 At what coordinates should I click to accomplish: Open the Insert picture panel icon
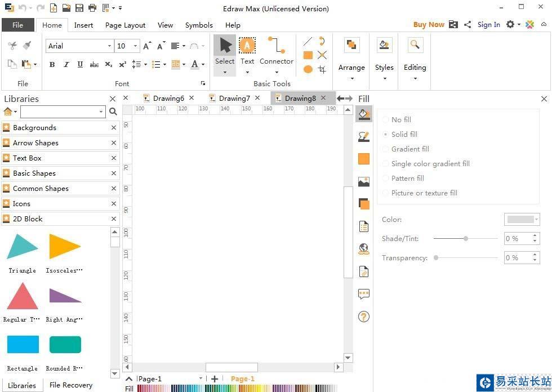pos(364,181)
